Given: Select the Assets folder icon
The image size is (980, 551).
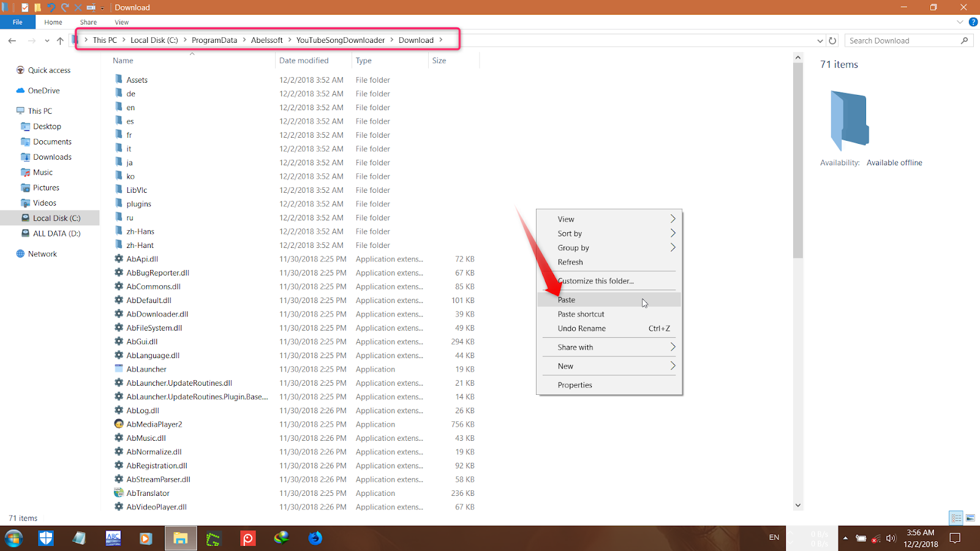Looking at the screenshot, I should point(119,80).
